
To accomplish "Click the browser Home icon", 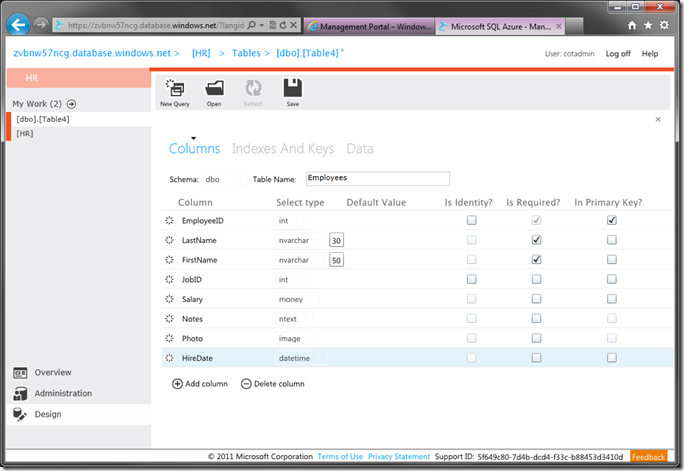I will pyautogui.click(x=632, y=26).
